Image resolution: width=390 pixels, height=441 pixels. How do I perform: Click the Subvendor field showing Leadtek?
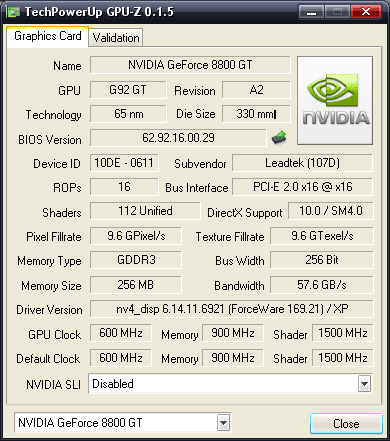point(302,163)
